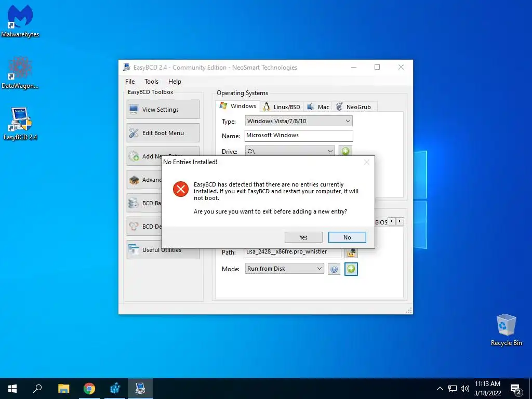Launch Google Chrome from the taskbar
Screen dimensions: 532x399
pos(89,389)
